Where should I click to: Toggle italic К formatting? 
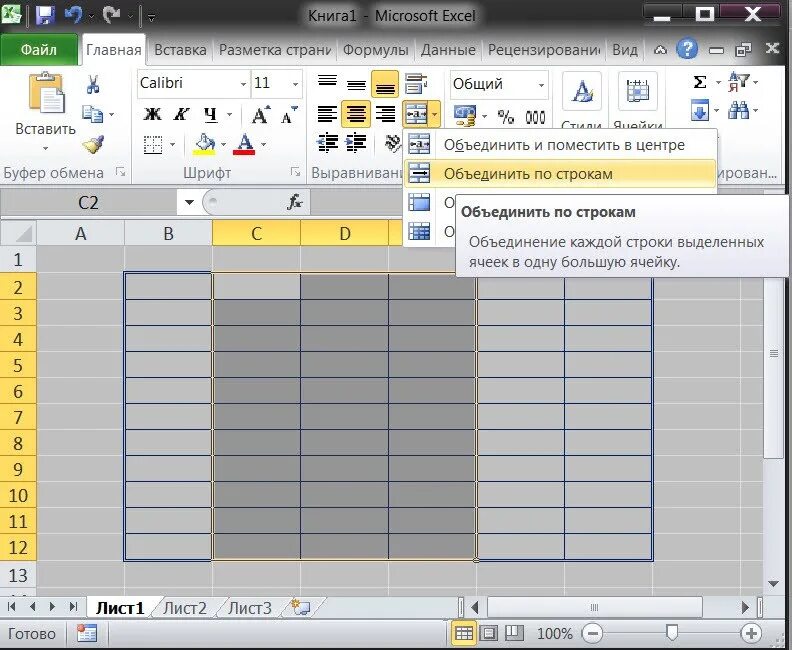(x=181, y=114)
